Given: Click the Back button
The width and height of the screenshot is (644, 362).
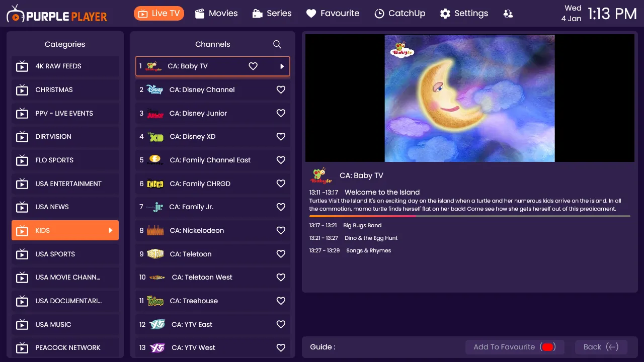Looking at the screenshot, I should click(x=601, y=347).
